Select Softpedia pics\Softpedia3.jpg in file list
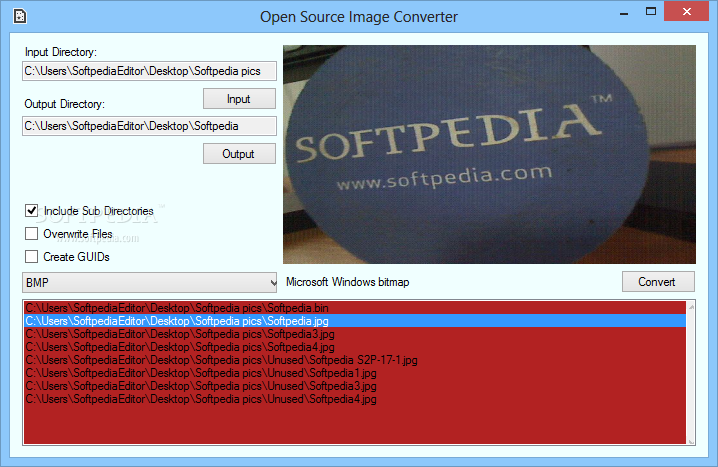The height and width of the screenshot is (467, 718). click(x=355, y=334)
